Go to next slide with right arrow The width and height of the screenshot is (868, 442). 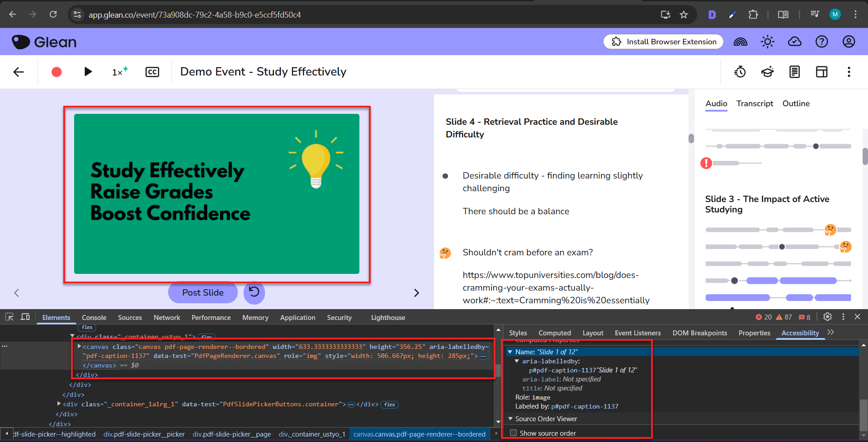[416, 293]
